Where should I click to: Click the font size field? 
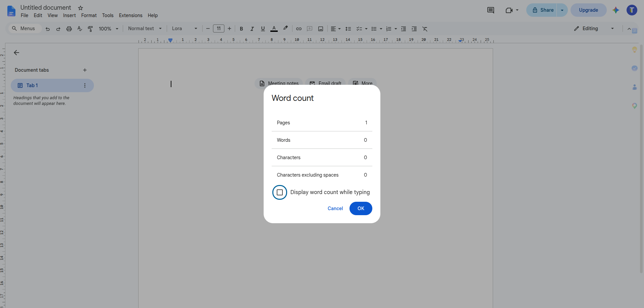tap(219, 29)
